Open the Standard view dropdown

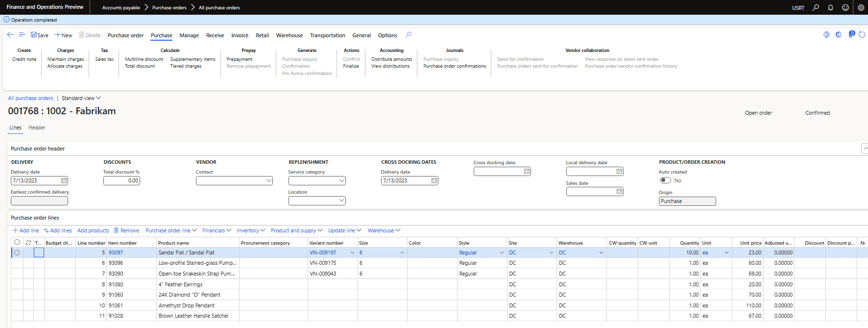[81, 98]
